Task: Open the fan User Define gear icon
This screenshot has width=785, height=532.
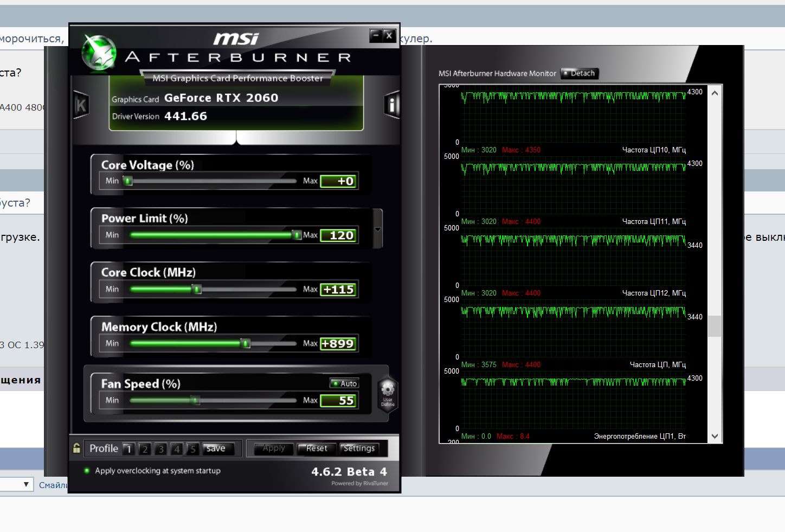Action: [388, 394]
